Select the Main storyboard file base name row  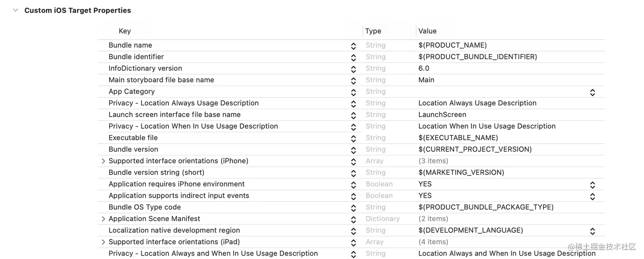(161, 80)
